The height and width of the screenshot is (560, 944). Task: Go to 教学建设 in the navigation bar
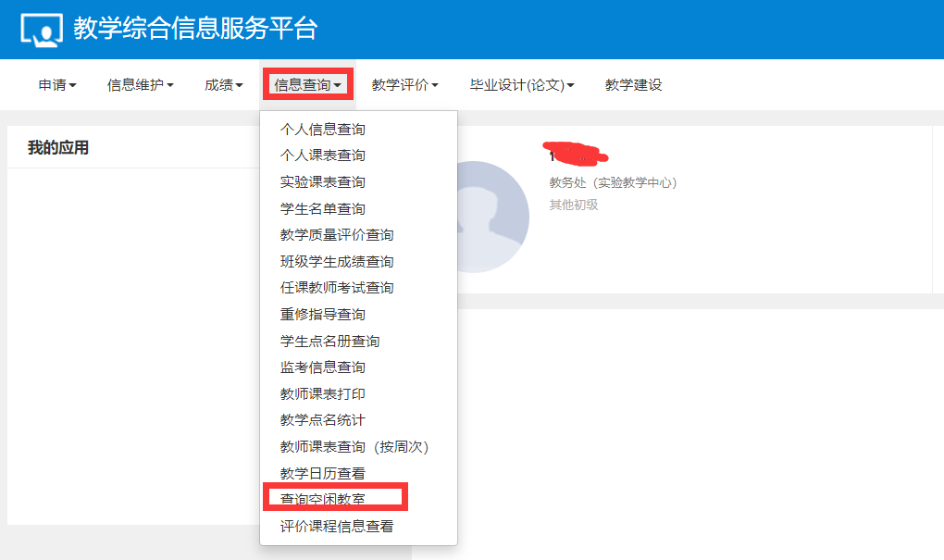pyautogui.click(x=634, y=85)
